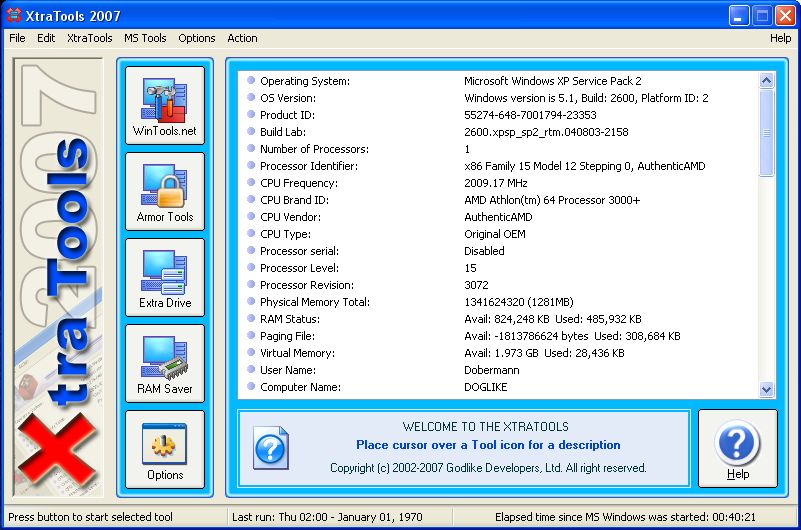Image resolution: width=801 pixels, height=530 pixels.
Task: Click the document question-mark icon in the welcome panel
Action: pyautogui.click(x=270, y=448)
